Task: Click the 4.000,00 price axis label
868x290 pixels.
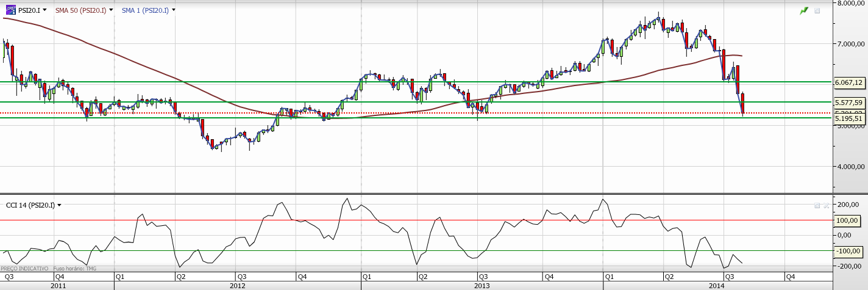Action: 852,166
